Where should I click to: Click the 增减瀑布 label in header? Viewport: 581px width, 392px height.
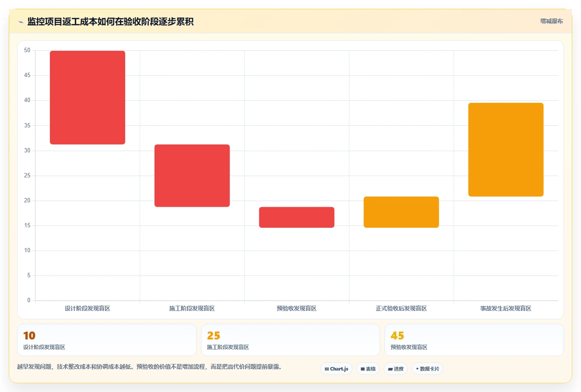(x=552, y=21)
